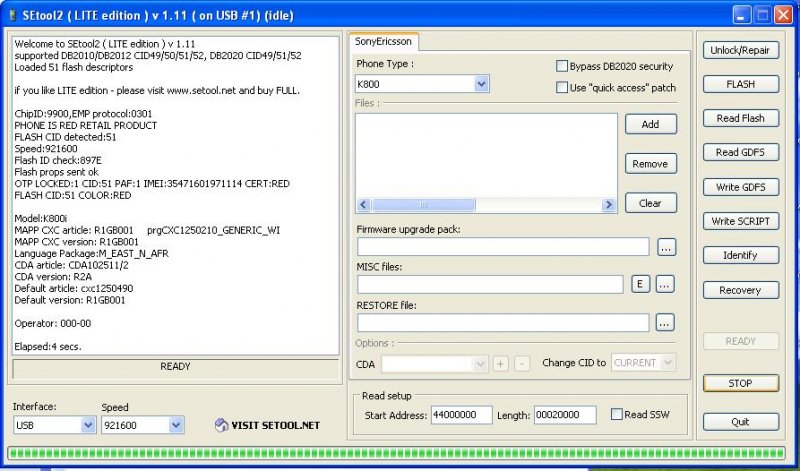Image resolution: width=800 pixels, height=471 pixels.
Task: Open the VISIT SETOOL.NET link
Action: click(276, 425)
